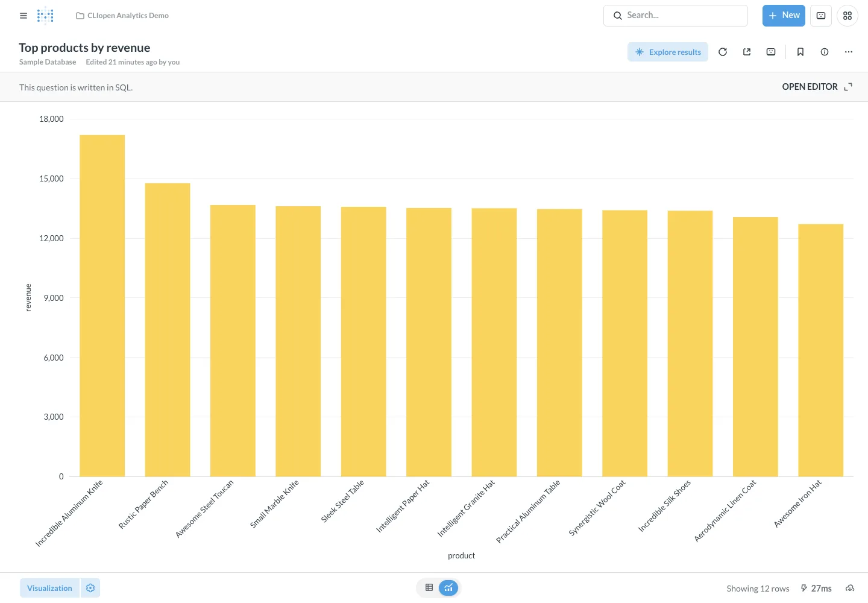This screenshot has width=868, height=603.
Task: Open the question info icon
Action: (x=825, y=52)
